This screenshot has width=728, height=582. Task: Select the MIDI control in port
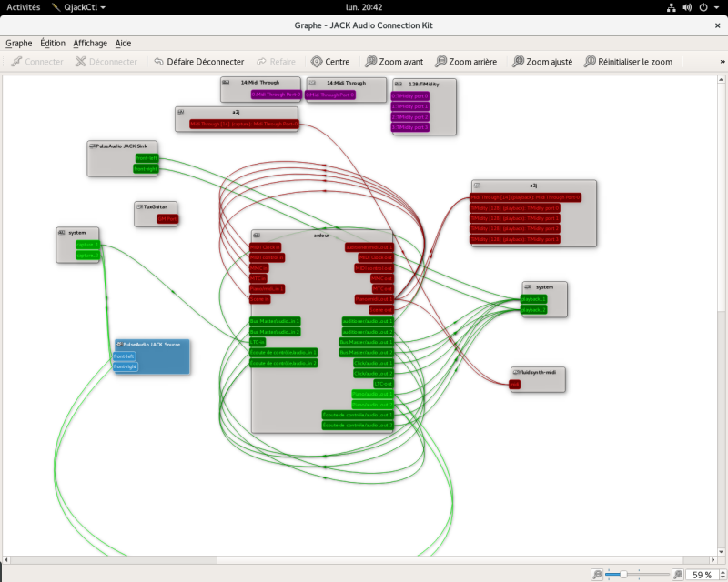coord(267,257)
